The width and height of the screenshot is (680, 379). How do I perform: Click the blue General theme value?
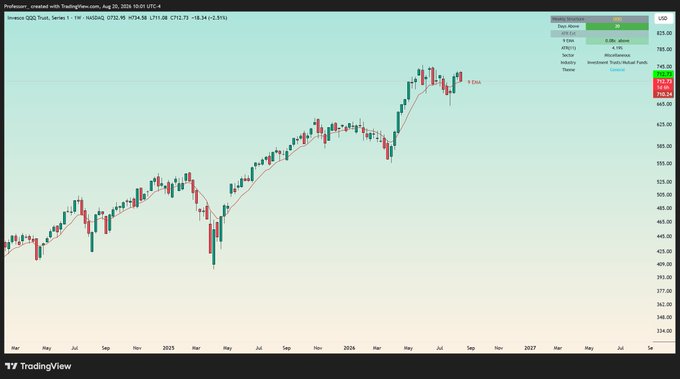point(617,70)
